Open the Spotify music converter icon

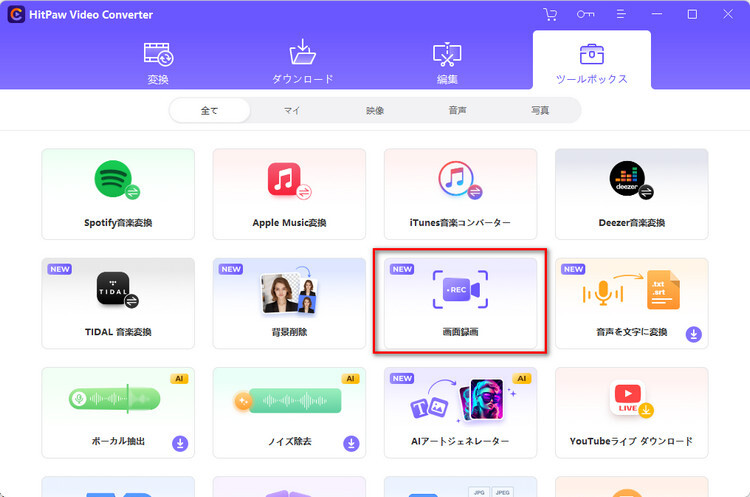tap(117, 179)
